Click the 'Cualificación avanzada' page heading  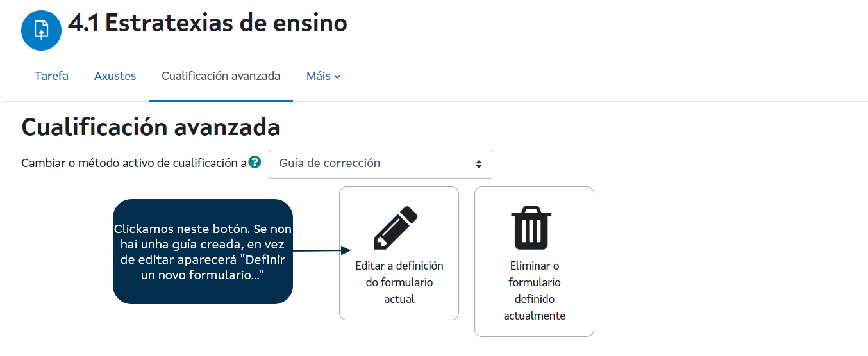[x=151, y=127]
